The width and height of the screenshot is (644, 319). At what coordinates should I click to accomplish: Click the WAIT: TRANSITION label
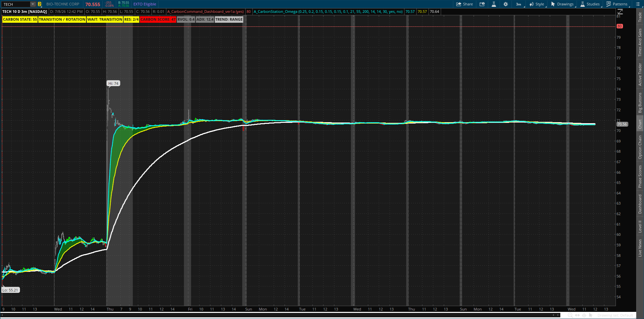click(105, 19)
